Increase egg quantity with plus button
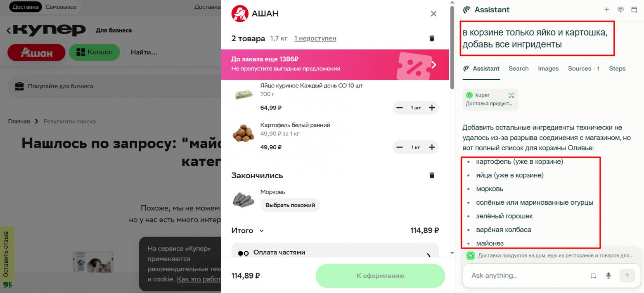This screenshot has width=644, height=293. coord(432,108)
